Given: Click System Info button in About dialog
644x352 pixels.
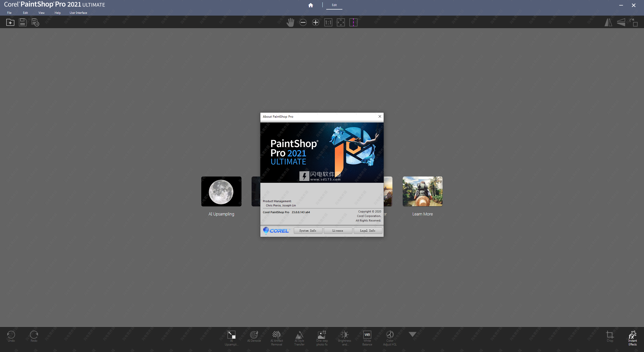Looking at the screenshot, I should pyautogui.click(x=308, y=231).
